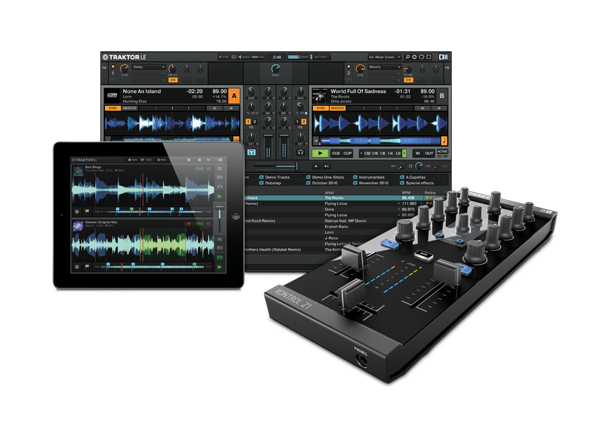Open the Reverb effect dropdown in FX unit 2
This screenshot has height=424, width=600.
point(385,67)
